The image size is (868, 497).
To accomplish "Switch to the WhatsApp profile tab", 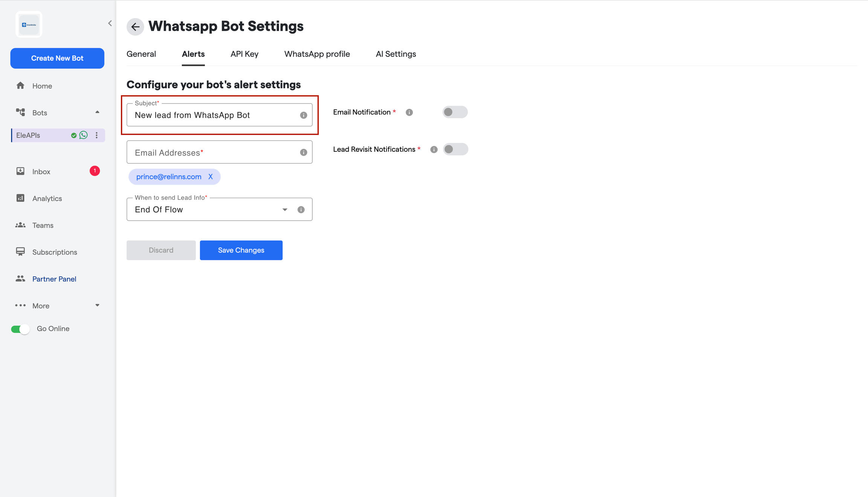I will (317, 54).
